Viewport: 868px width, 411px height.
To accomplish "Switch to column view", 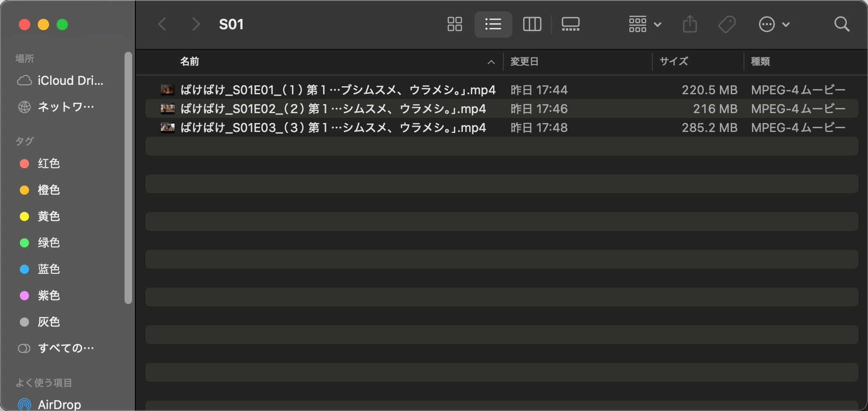I will click(x=532, y=24).
